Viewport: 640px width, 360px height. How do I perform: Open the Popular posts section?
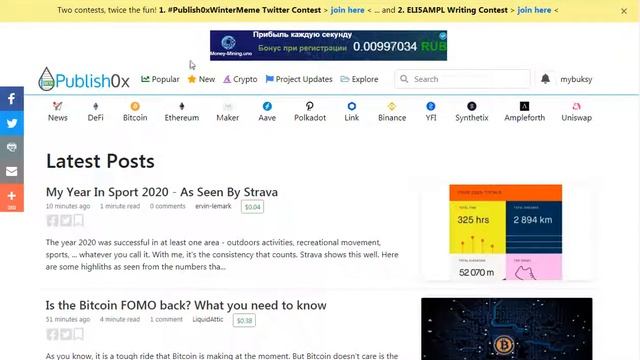coord(160,79)
